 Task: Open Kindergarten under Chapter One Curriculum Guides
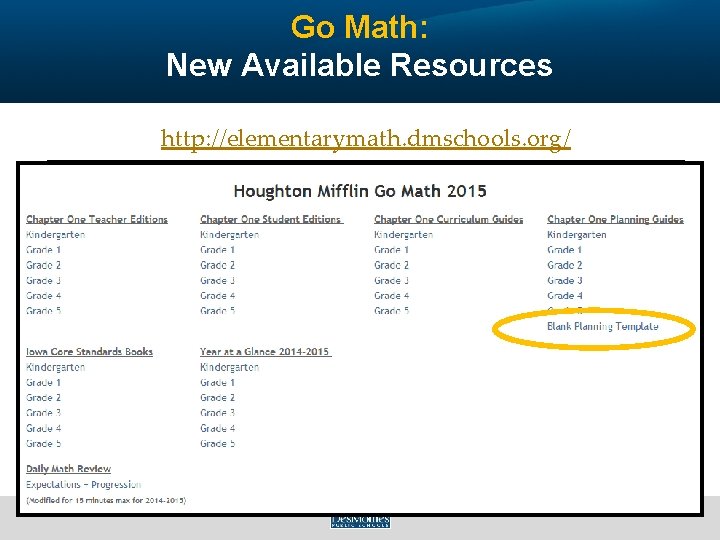404,235
